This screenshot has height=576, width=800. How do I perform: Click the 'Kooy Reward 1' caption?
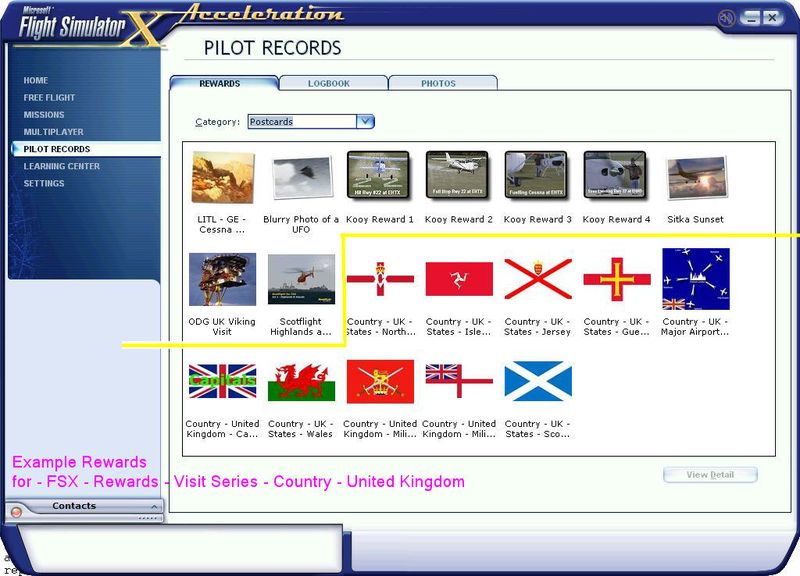tap(380, 219)
